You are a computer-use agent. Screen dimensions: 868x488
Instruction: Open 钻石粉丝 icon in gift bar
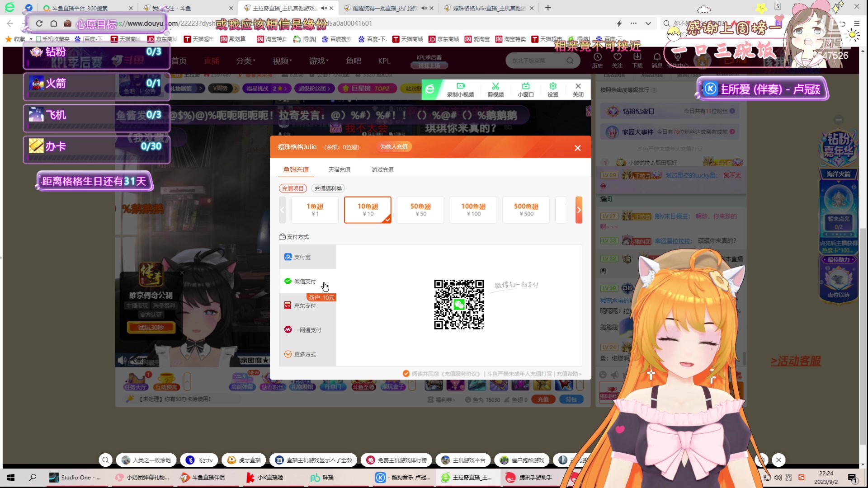pos(273,382)
